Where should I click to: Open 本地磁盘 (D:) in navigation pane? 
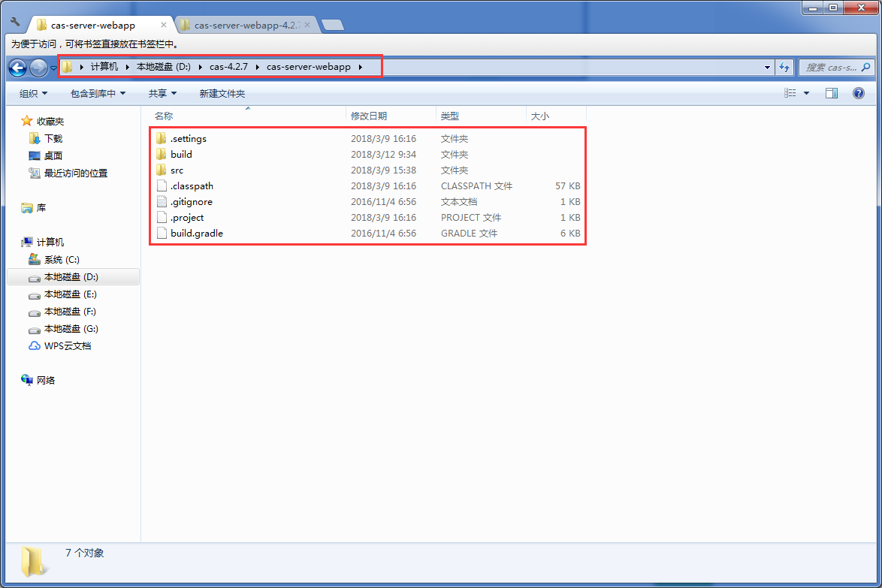[71, 277]
